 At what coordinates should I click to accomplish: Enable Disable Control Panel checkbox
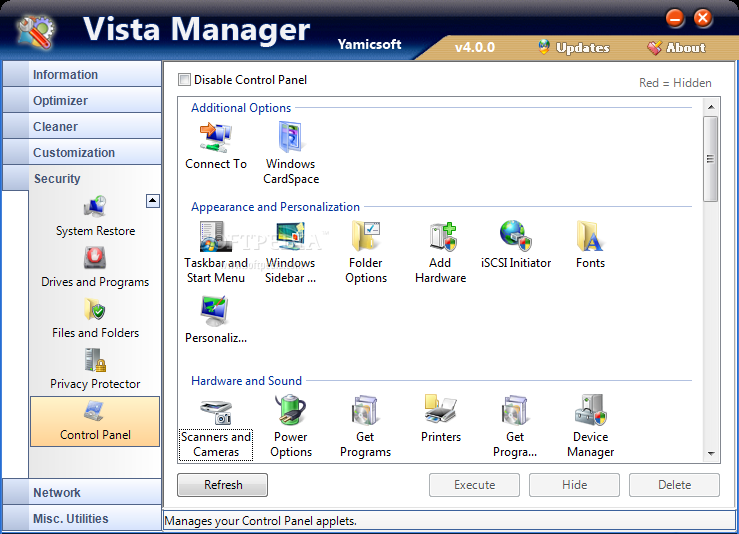184,80
